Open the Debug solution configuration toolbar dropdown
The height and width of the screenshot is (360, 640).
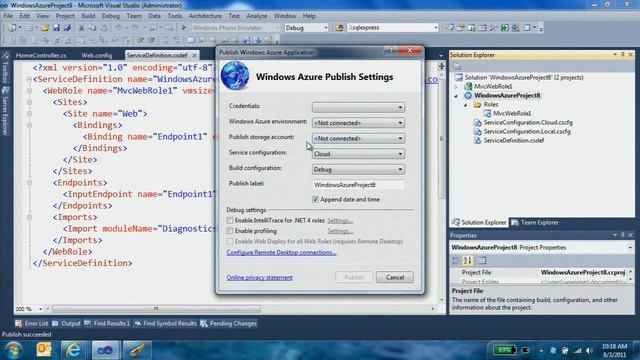[x=306, y=28]
